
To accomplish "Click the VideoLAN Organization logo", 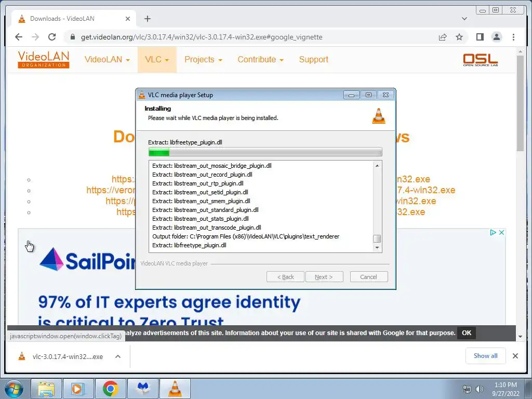I will (44, 59).
